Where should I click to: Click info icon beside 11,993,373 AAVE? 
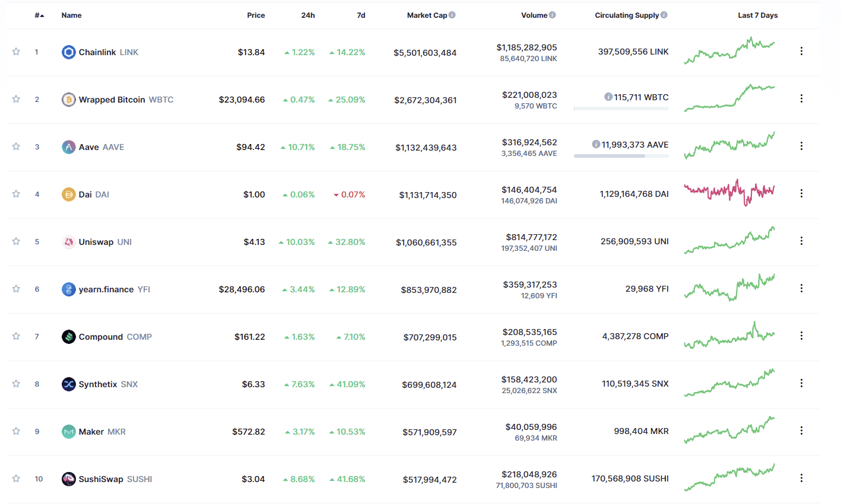click(596, 144)
